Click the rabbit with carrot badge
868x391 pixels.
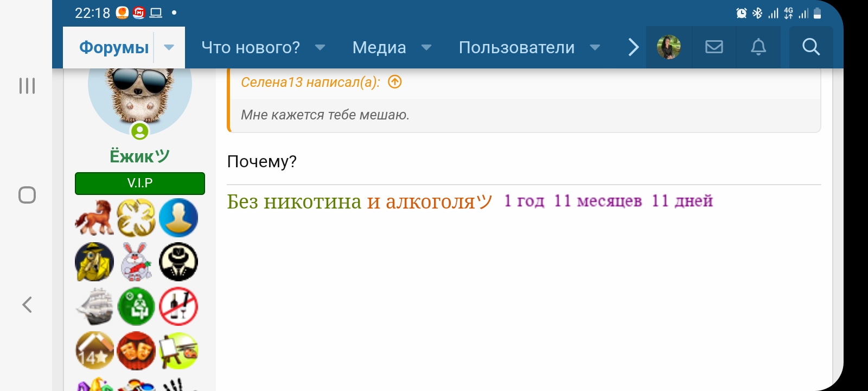(x=136, y=262)
